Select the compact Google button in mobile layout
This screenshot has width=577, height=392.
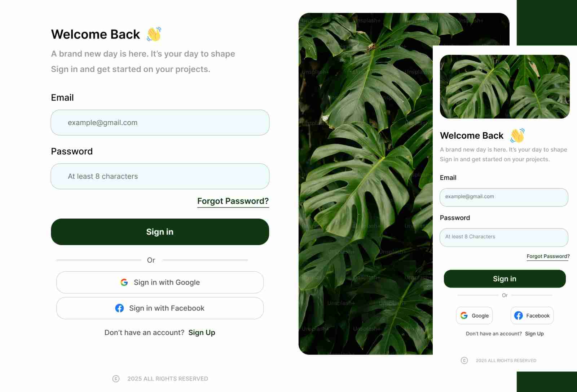(474, 316)
